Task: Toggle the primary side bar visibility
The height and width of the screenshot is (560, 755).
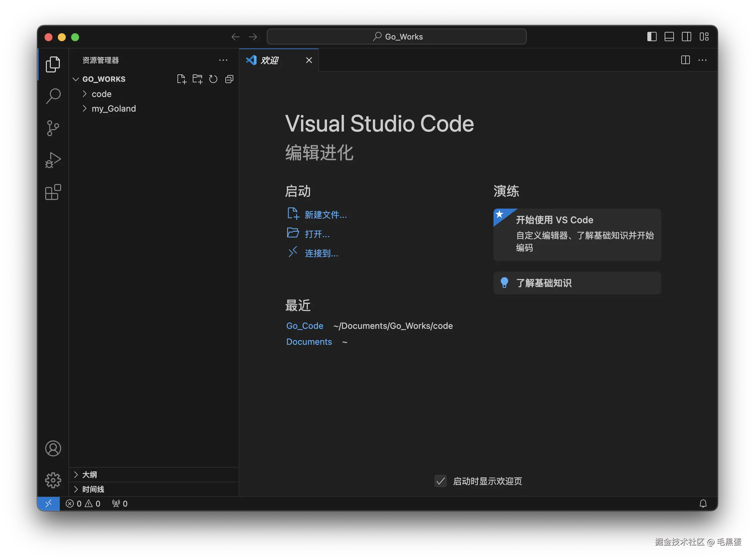Action: [652, 37]
